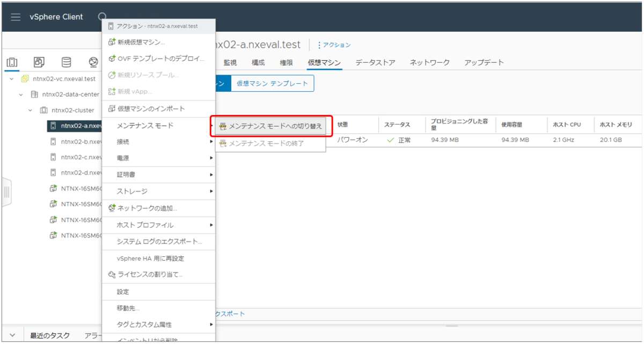This screenshot has width=644, height=345.
Task: Choose vSphere HA 用に再設定
Action: [159, 258]
